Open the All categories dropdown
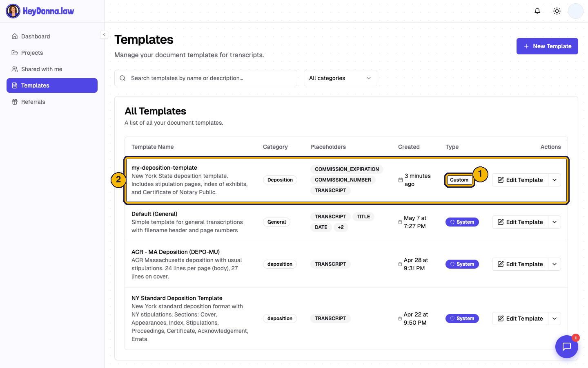 tap(341, 78)
